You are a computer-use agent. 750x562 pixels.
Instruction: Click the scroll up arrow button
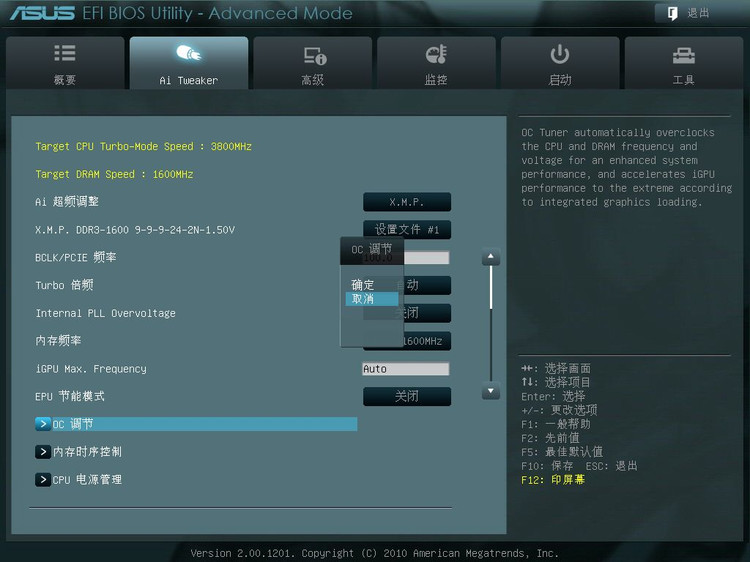tap(490, 258)
